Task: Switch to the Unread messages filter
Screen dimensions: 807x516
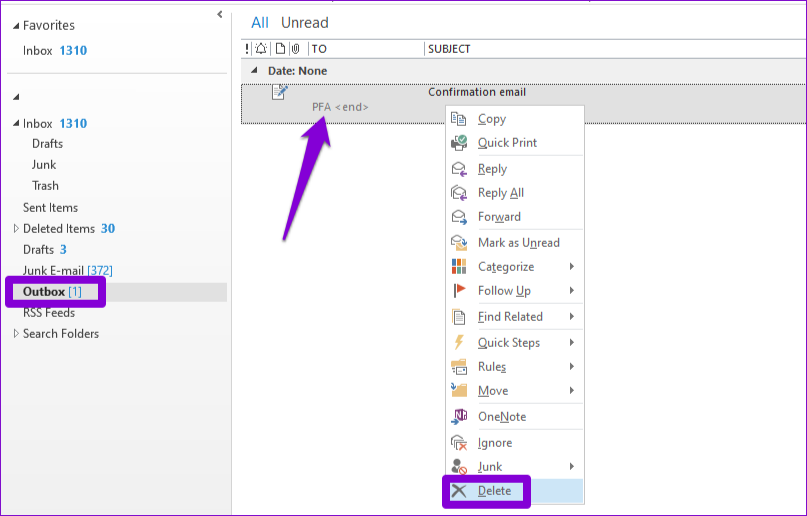Action: click(x=305, y=23)
